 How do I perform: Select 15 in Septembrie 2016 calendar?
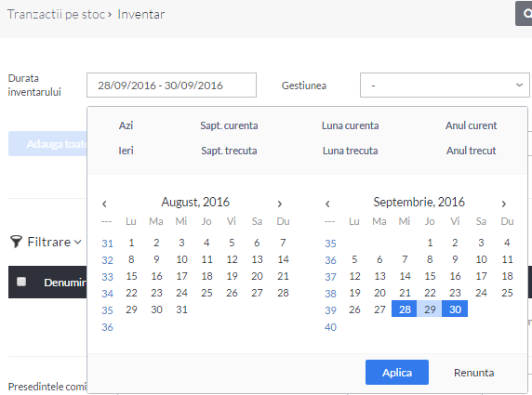(430, 276)
